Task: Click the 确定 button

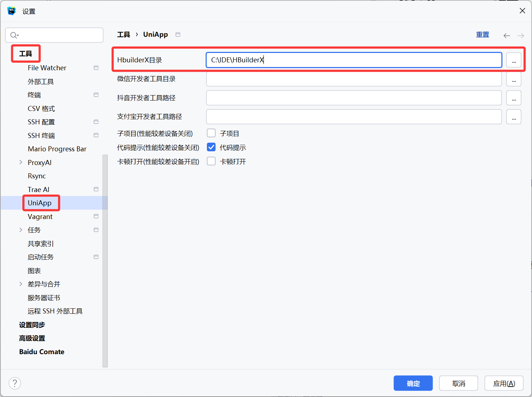Action: 413,383
